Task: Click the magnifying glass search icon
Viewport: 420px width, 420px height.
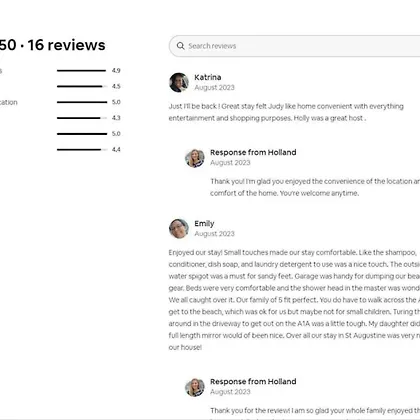Action: point(180,46)
